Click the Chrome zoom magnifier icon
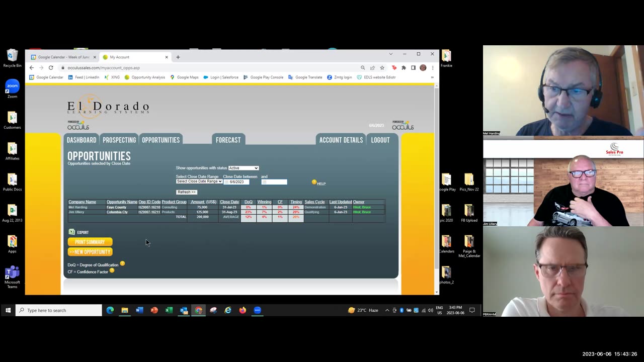644x362 pixels. 363,68
